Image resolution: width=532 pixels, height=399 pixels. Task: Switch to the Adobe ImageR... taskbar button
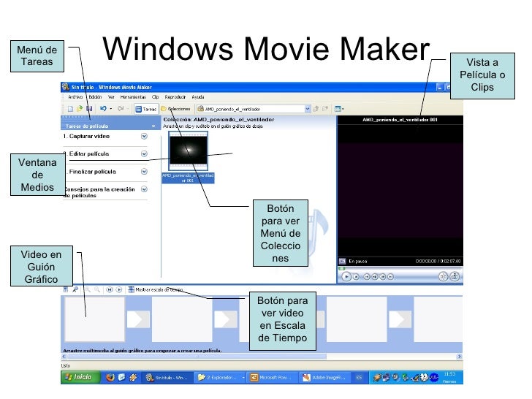click(x=324, y=377)
